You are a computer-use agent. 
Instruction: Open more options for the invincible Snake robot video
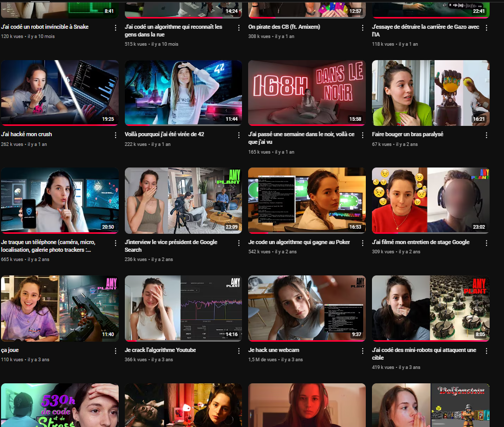(x=115, y=28)
